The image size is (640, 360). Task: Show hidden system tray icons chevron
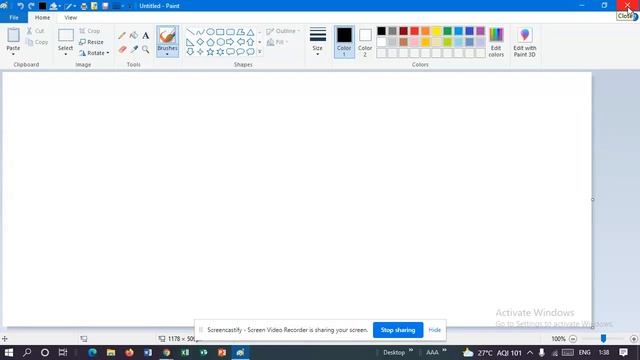tap(530, 352)
